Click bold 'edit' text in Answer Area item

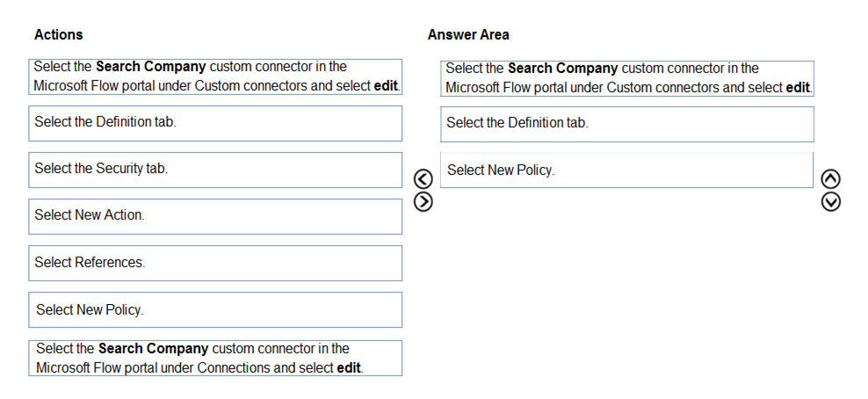(x=798, y=87)
